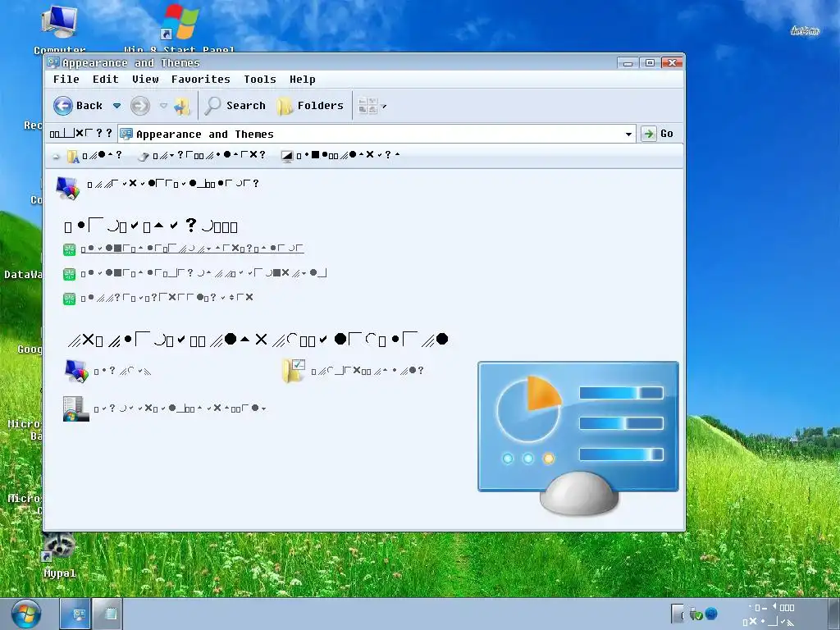Click the small chevron beside the Fonts link
Screen dimensions: 840x630
click(57, 157)
